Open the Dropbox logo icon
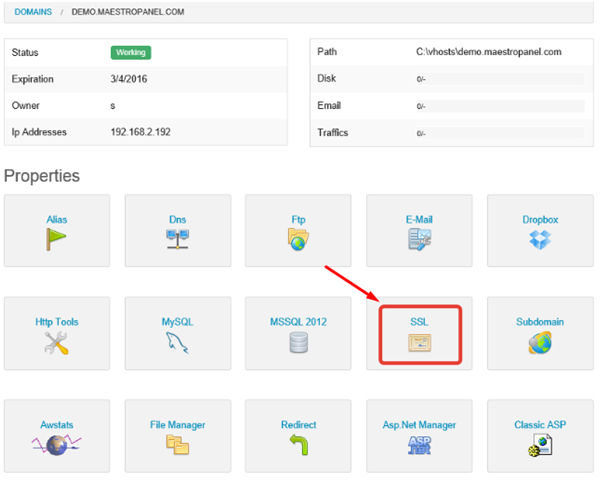 (540, 239)
